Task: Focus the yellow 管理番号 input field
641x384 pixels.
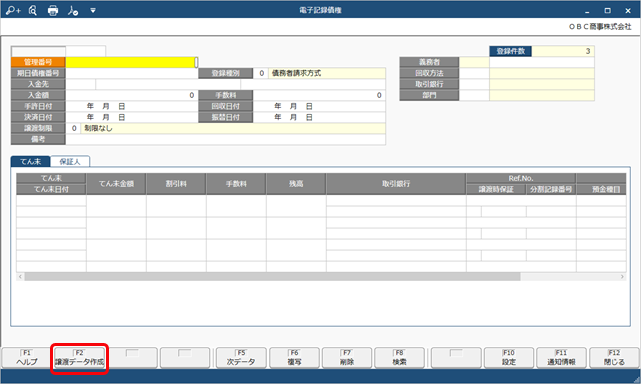Action: point(132,62)
